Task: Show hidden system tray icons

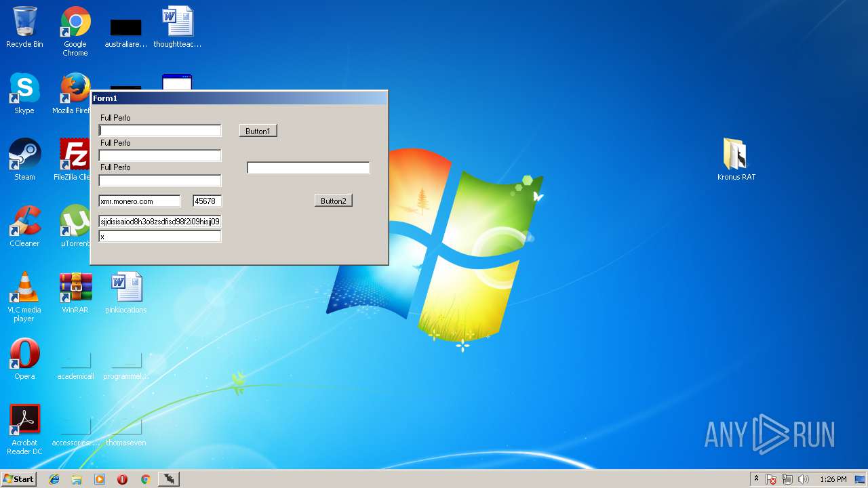Action: [756, 479]
